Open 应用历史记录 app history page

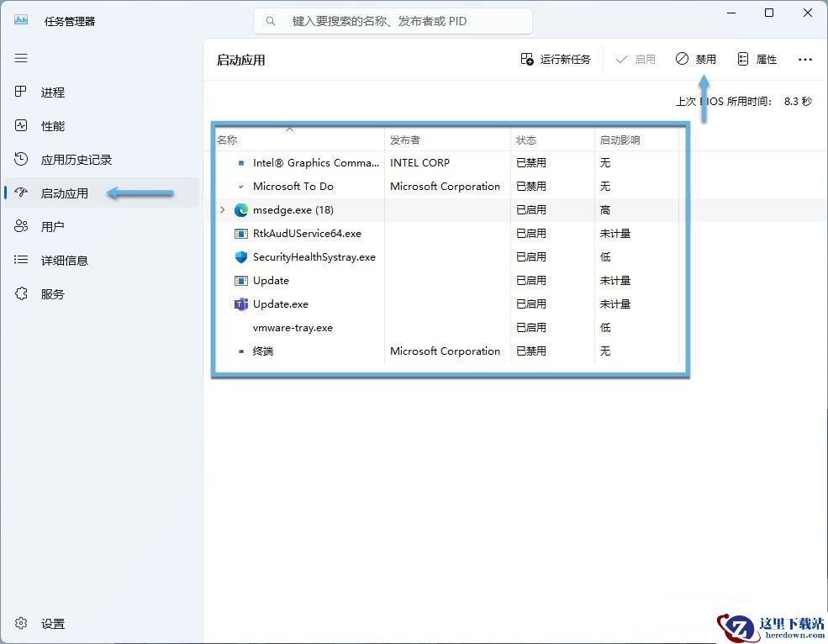pos(102,160)
